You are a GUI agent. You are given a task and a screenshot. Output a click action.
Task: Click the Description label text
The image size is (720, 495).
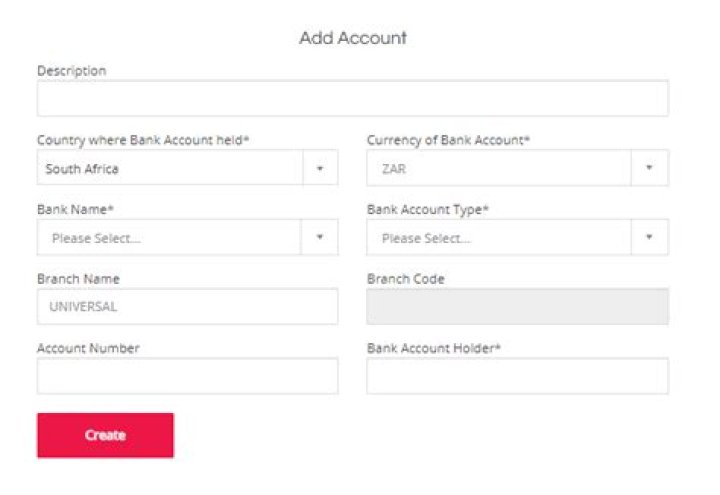point(72,71)
